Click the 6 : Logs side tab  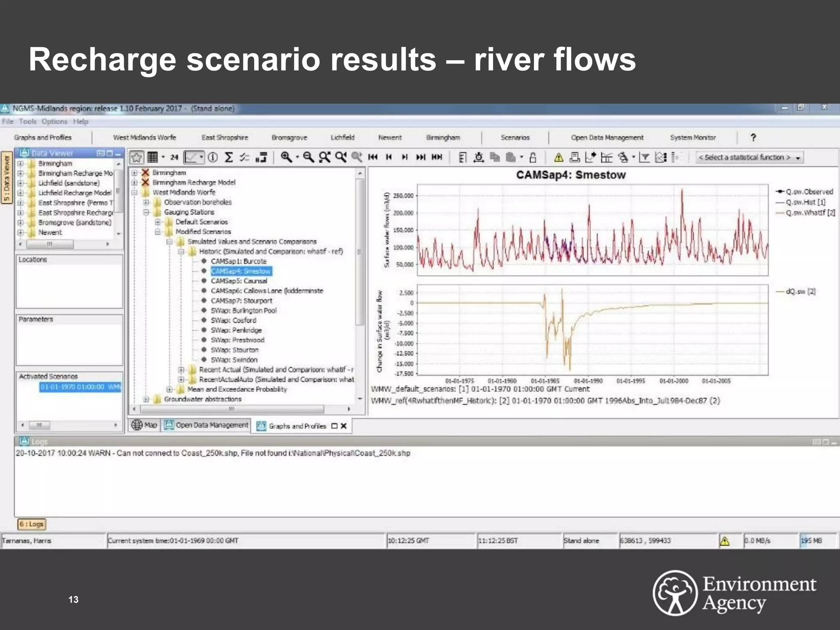tap(32, 524)
